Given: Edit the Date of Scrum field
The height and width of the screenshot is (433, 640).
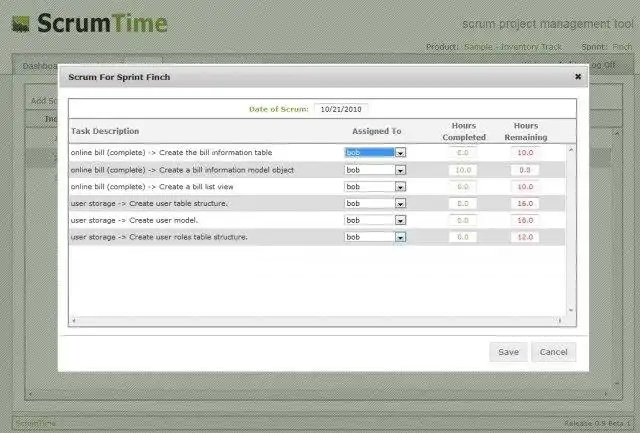Looking at the screenshot, I should pos(341,109).
